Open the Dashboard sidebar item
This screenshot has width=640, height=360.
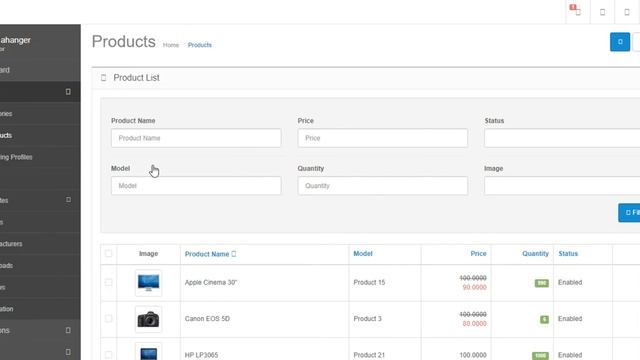coord(40,70)
